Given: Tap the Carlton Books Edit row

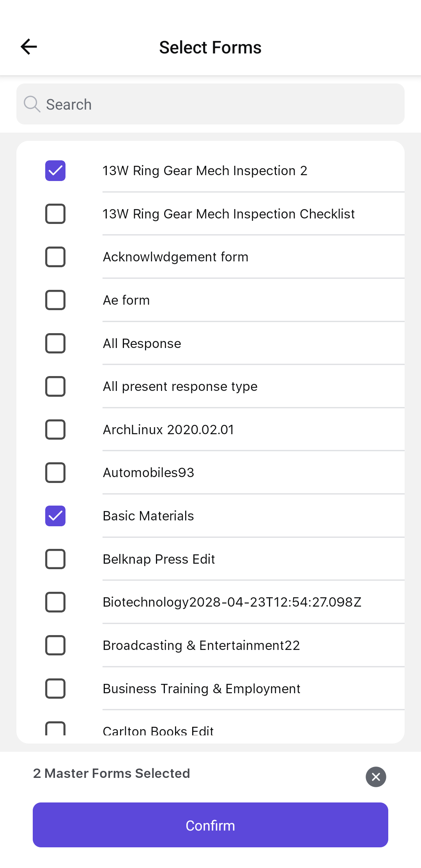Looking at the screenshot, I should [158, 730].
